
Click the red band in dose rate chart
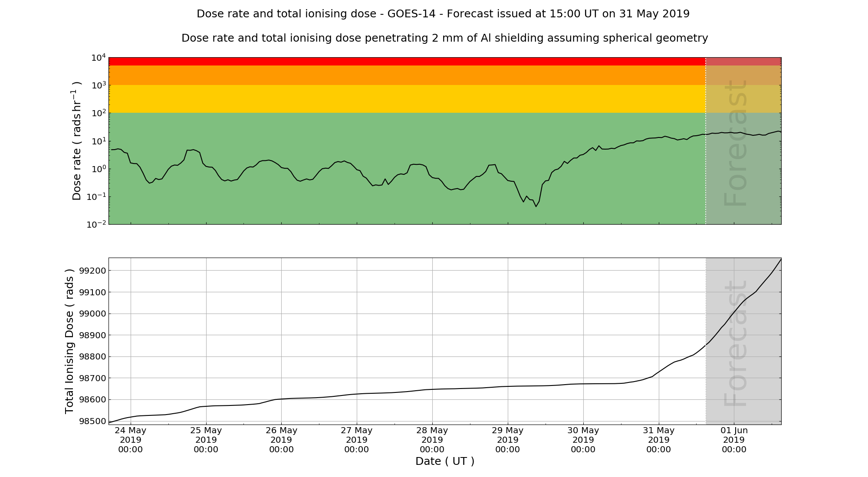(x=407, y=61)
